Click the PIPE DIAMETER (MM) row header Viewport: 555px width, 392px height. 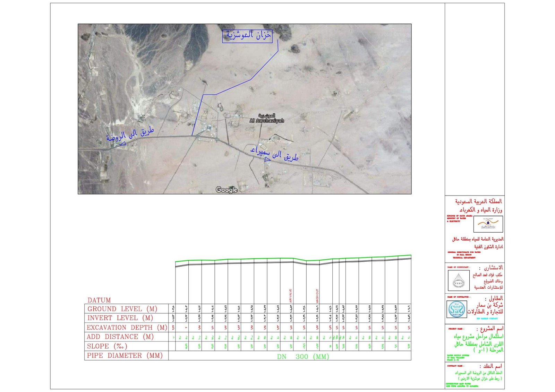tap(125, 356)
